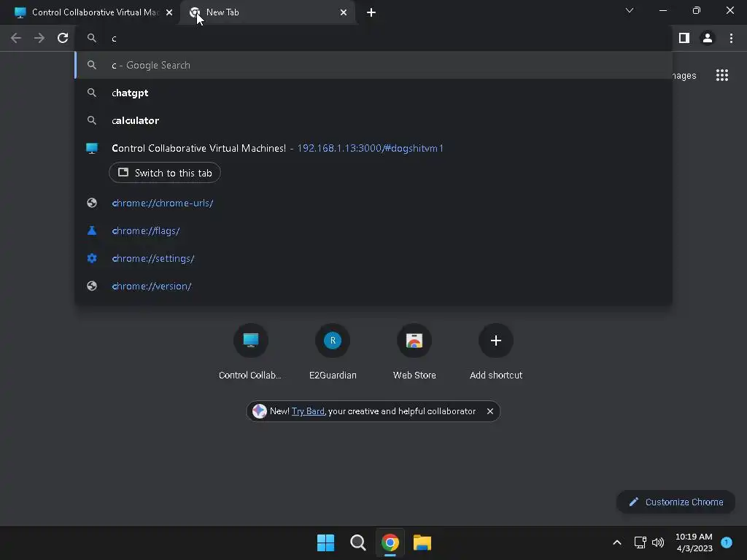Image resolution: width=747 pixels, height=560 pixels.
Task: Show hidden icons chevron in system tray
Action: [617, 542]
